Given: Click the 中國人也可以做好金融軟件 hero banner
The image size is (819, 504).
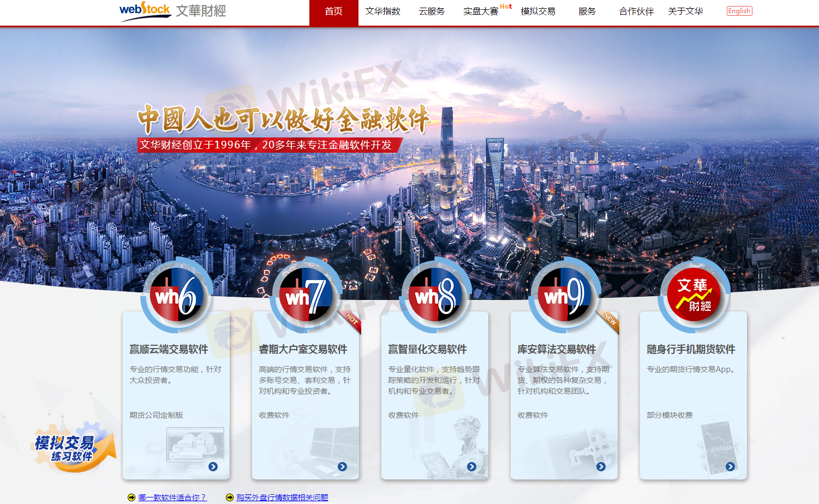Looking at the screenshot, I should (283, 120).
